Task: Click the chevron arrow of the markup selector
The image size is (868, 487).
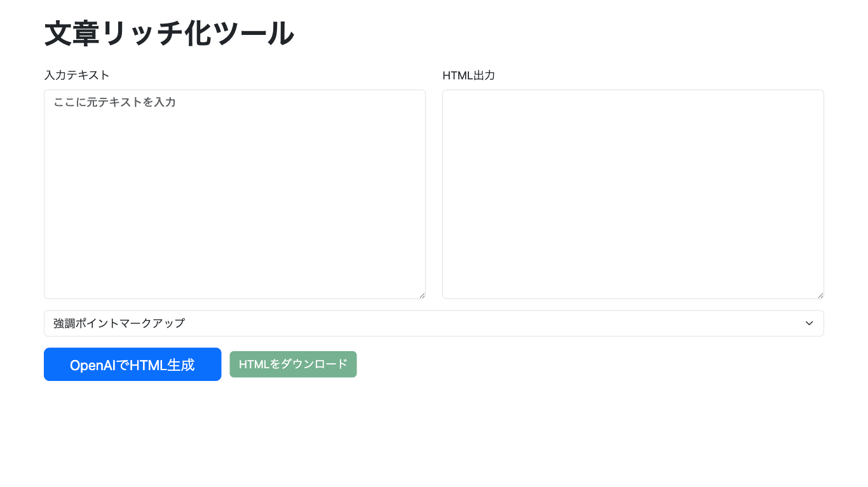Action: click(809, 323)
